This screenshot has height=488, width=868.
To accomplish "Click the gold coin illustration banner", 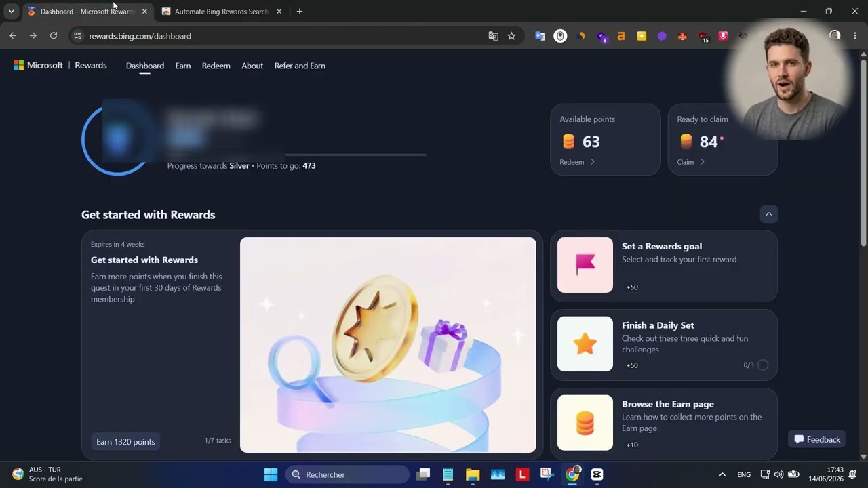I will point(388,344).
